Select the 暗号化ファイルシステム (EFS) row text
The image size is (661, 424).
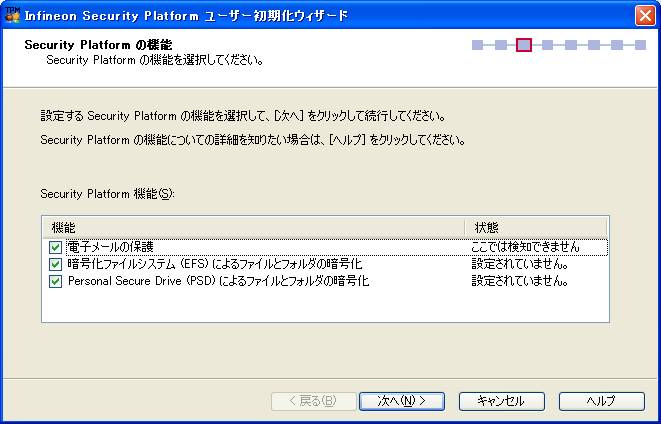(x=215, y=264)
